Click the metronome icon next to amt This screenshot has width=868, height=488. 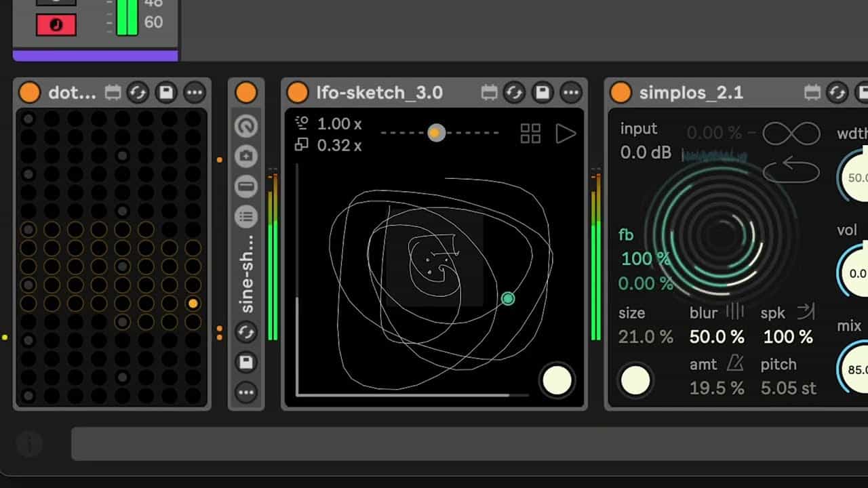[735, 364]
